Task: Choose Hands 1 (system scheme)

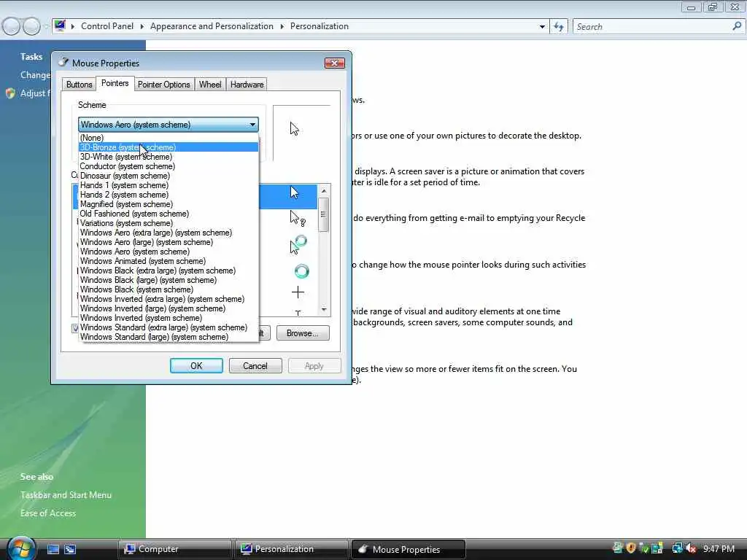Action: 169,185
